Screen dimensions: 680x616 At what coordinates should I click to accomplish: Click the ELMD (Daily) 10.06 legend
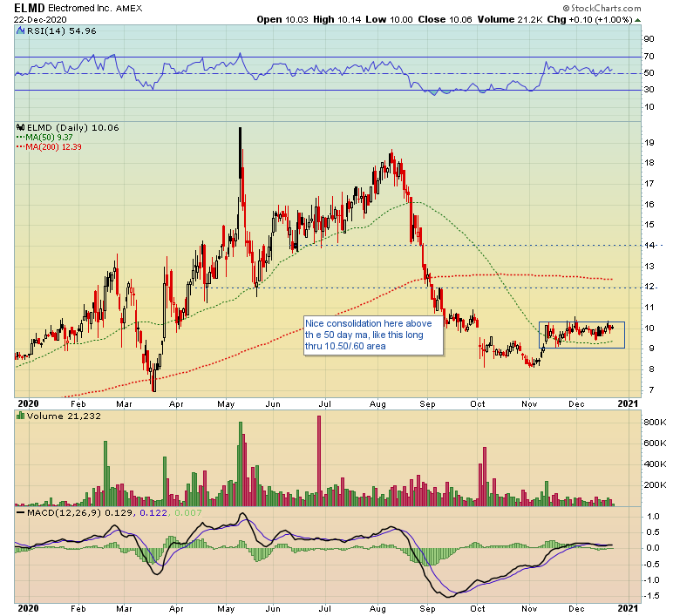click(73, 127)
